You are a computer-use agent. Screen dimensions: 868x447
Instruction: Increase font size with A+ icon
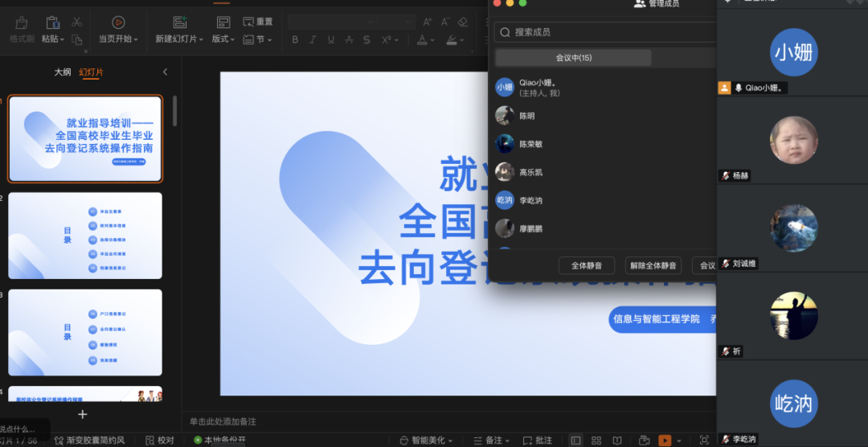(427, 22)
